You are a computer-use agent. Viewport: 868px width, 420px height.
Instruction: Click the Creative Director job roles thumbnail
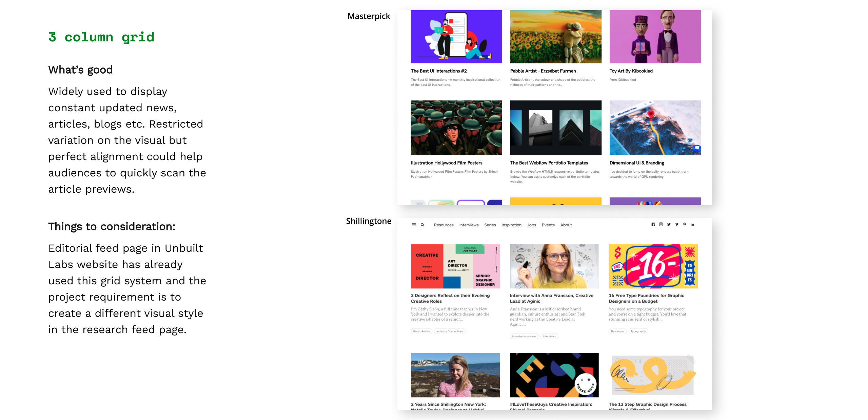455,266
